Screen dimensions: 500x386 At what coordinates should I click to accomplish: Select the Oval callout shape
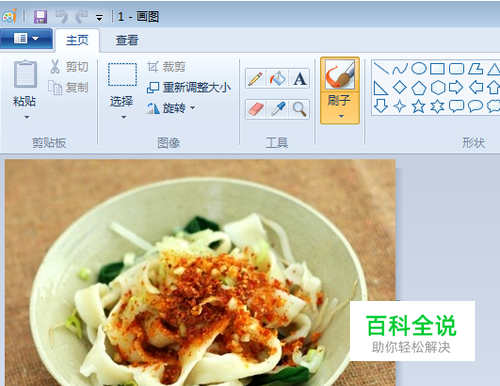click(475, 106)
